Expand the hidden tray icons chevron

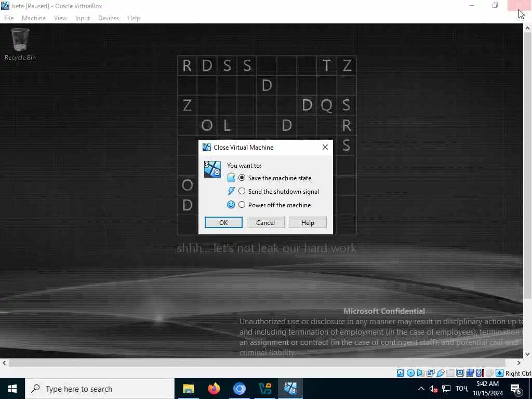421,389
